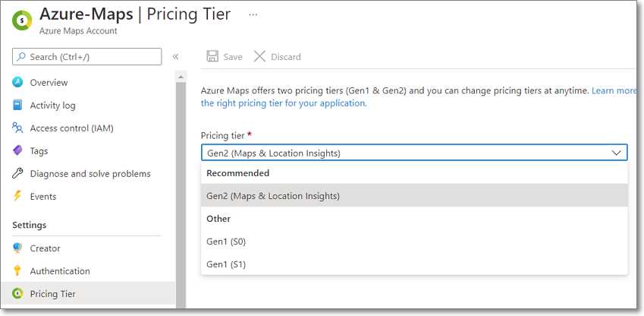Click the 'Azure-Maps | Pricing Tier' title
Viewport: 644px width, 316px height.
click(x=135, y=14)
